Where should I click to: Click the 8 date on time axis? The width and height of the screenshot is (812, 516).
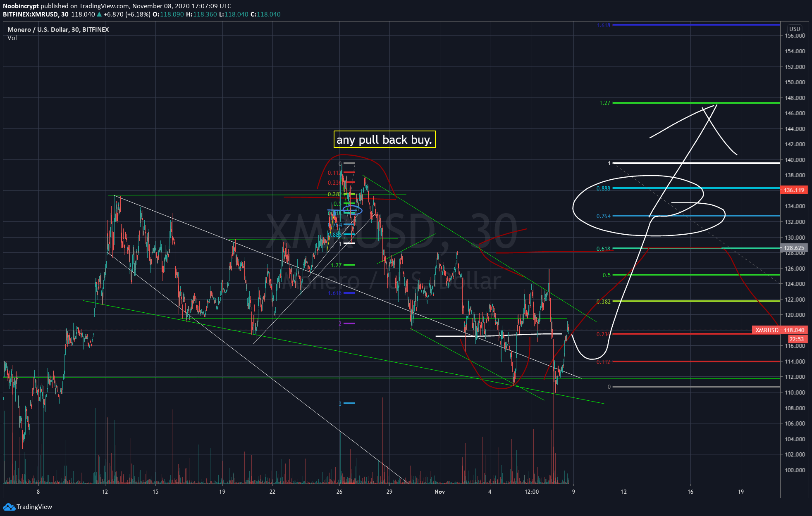(x=38, y=492)
